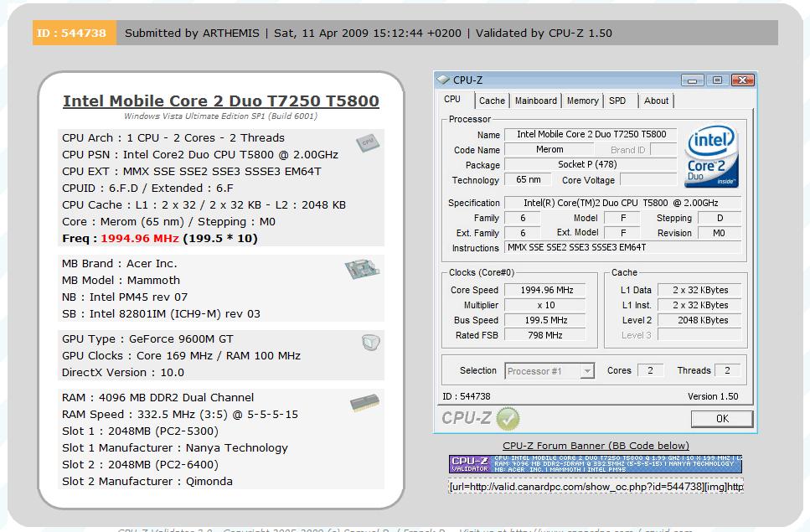Click the Bus Speed value 199.5 MHz
This screenshot has width=810, height=532.
pyautogui.click(x=546, y=320)
